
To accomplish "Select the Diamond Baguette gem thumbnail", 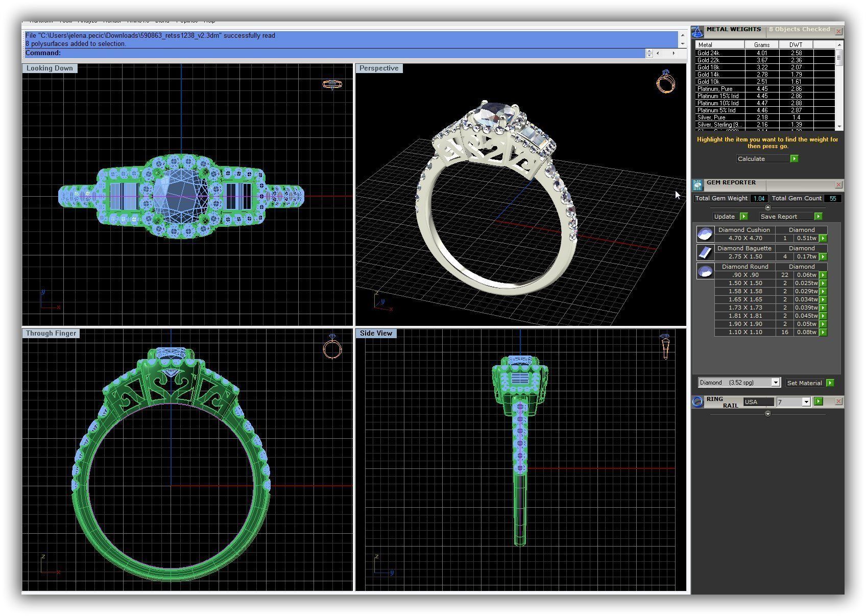I will pos(705,252).
